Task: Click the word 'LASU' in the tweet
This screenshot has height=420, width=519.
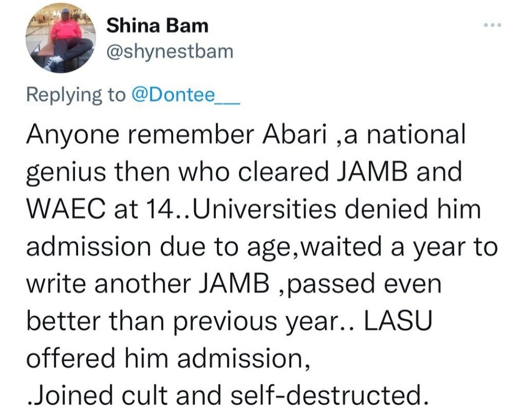Action: 404,321
